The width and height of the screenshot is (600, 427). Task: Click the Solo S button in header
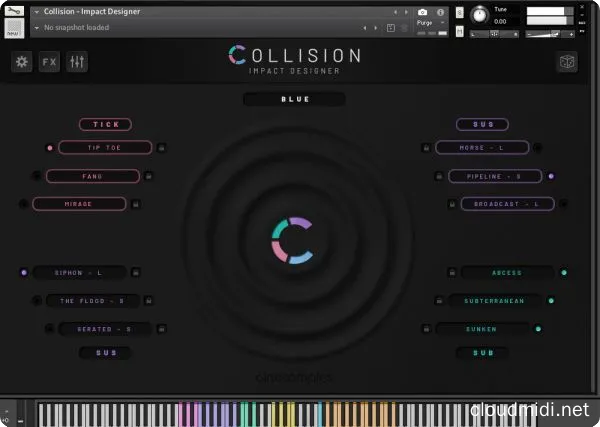460,13
